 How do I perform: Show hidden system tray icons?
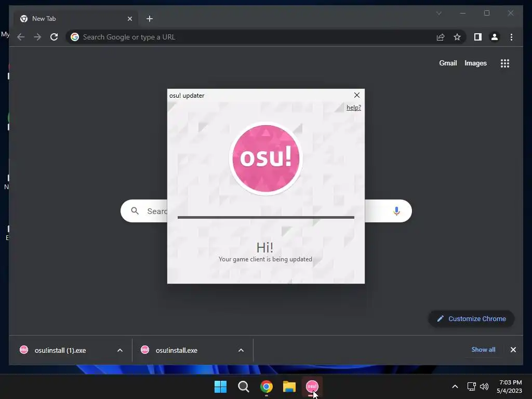click(455, 387)
